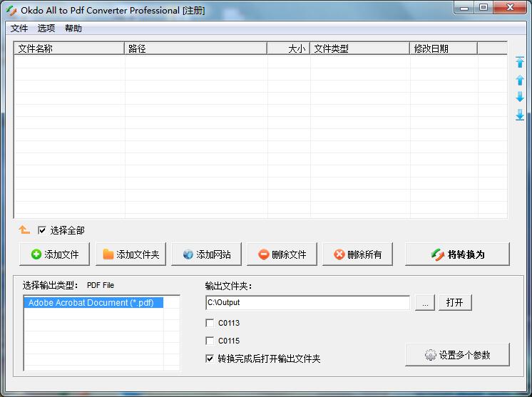Sort by the 文件类型 column header
Viewport: 532px width, 397px height.
tap(359, 48)
